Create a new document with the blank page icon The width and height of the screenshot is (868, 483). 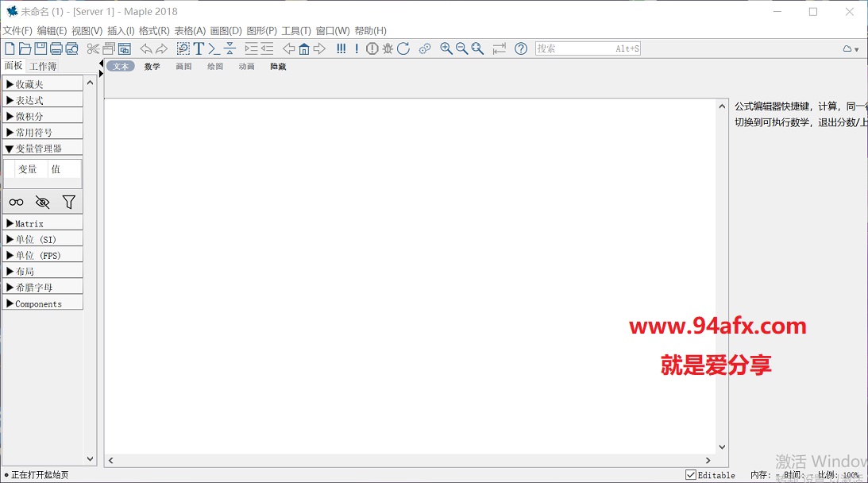[x=10, y=48]
